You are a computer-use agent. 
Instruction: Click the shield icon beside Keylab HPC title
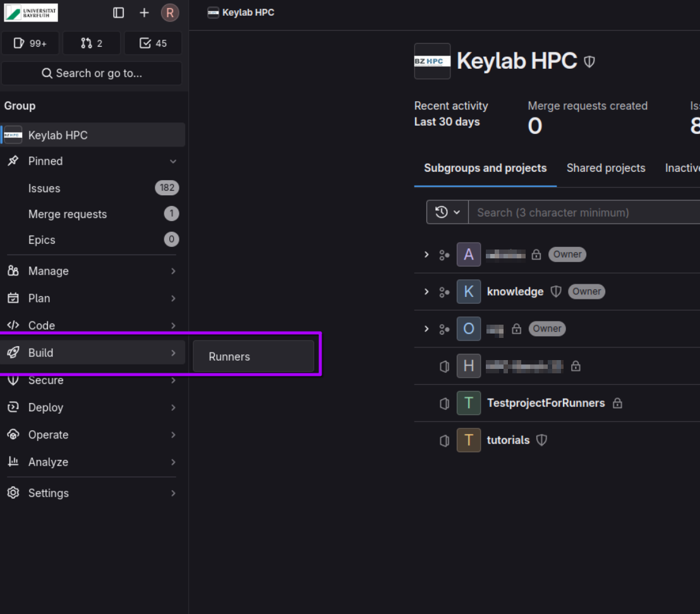tap(589, 61)
